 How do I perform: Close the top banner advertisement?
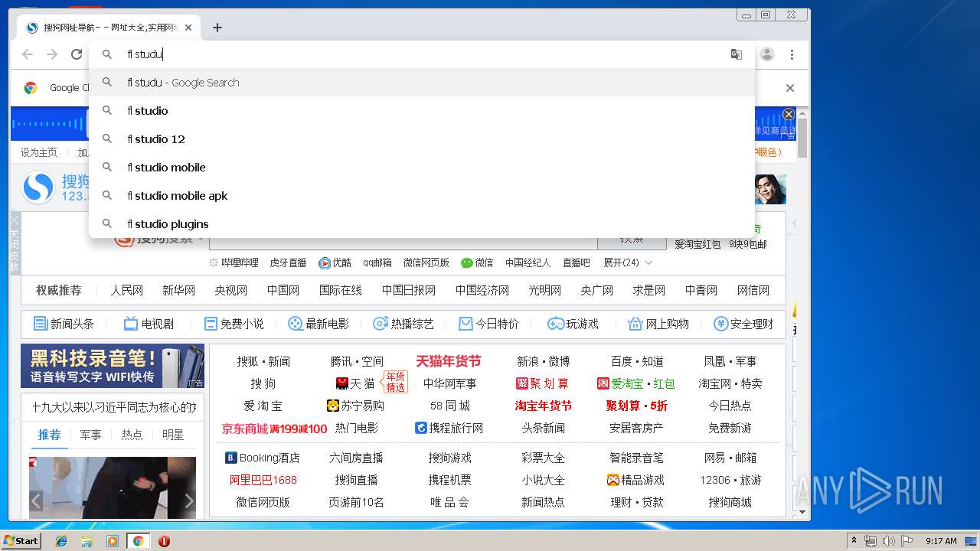coord(789,115)
